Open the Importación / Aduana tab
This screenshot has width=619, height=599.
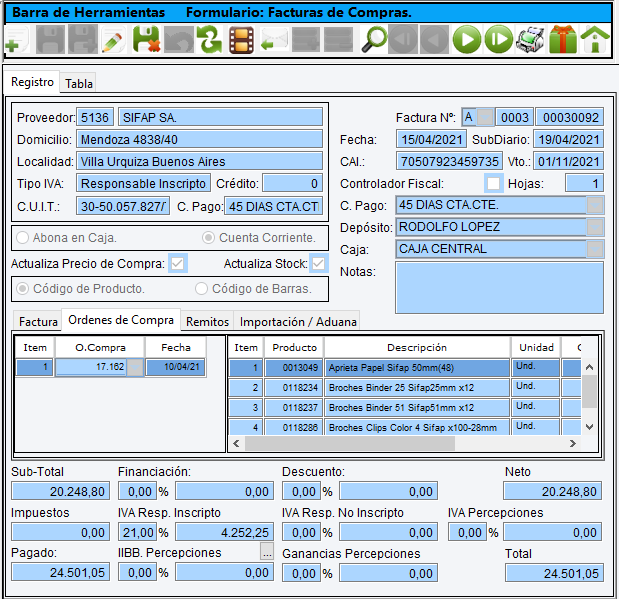(x=298, y=322)
